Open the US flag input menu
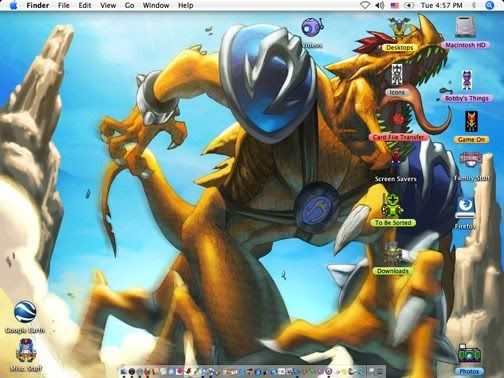The image size is (504, 378). click(395, 5)
